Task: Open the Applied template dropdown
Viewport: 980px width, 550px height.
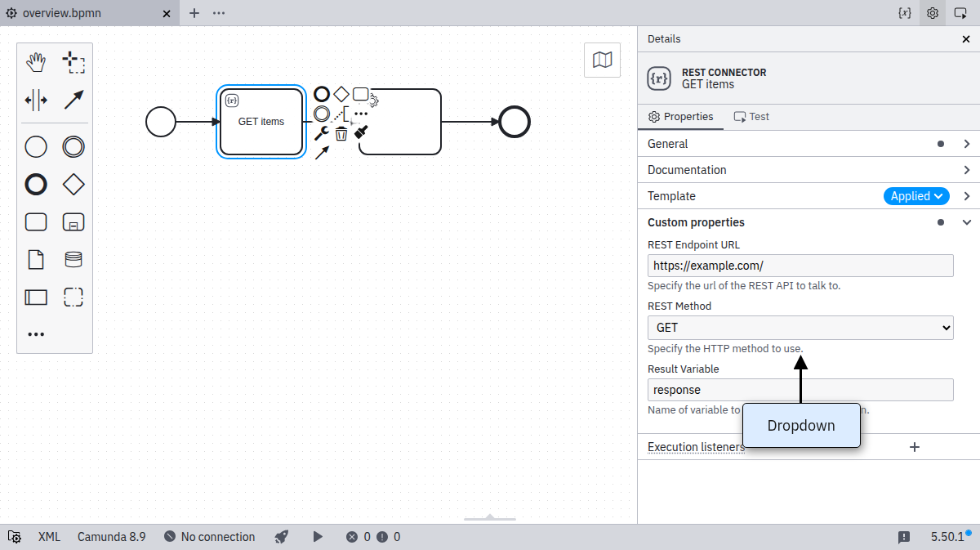Action: (x=916, y=196)
